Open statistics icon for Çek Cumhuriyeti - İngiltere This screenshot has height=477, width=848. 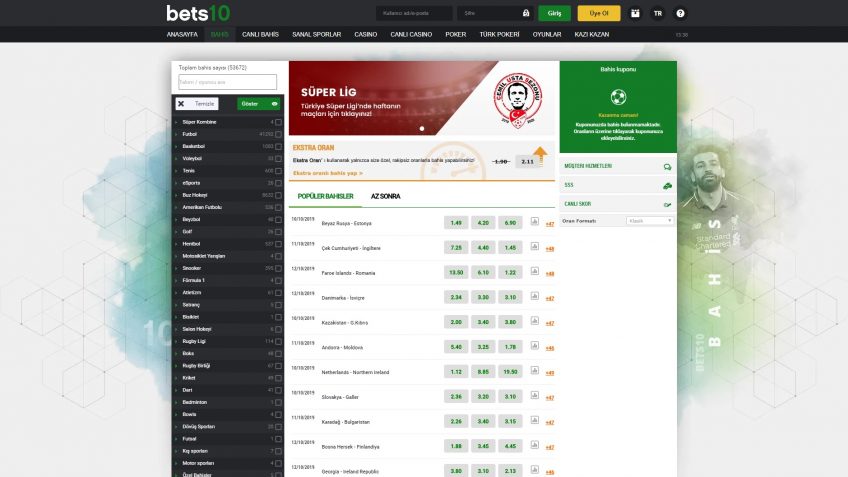point(534,247)
